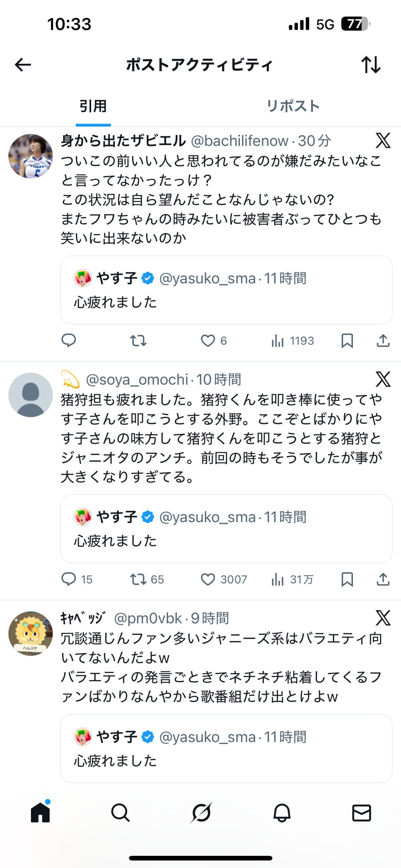Screen dimensions: 401x868
Task: Repost the @soya_omochi quote post
Action: 139,579
